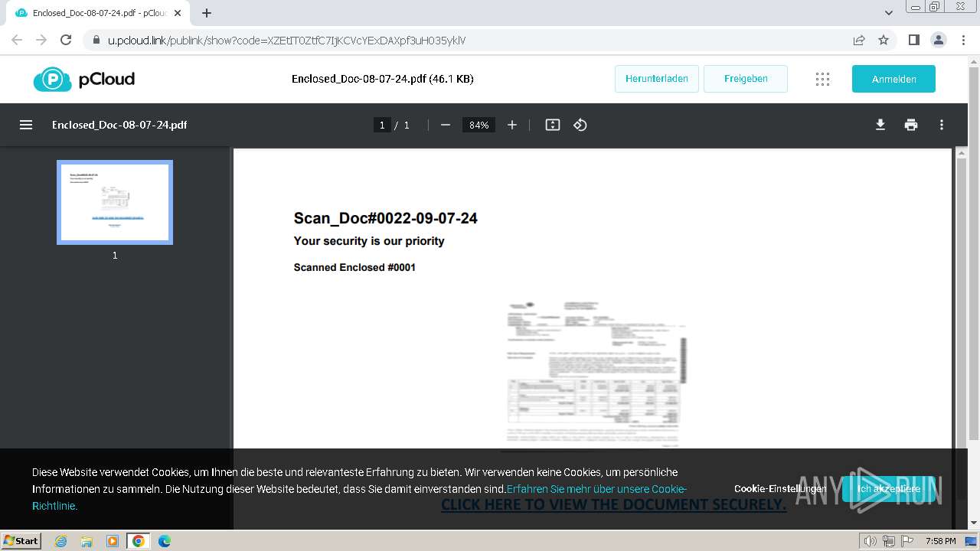Open the pCloud apps grid
980x551 pixels.
pos(823,79)
